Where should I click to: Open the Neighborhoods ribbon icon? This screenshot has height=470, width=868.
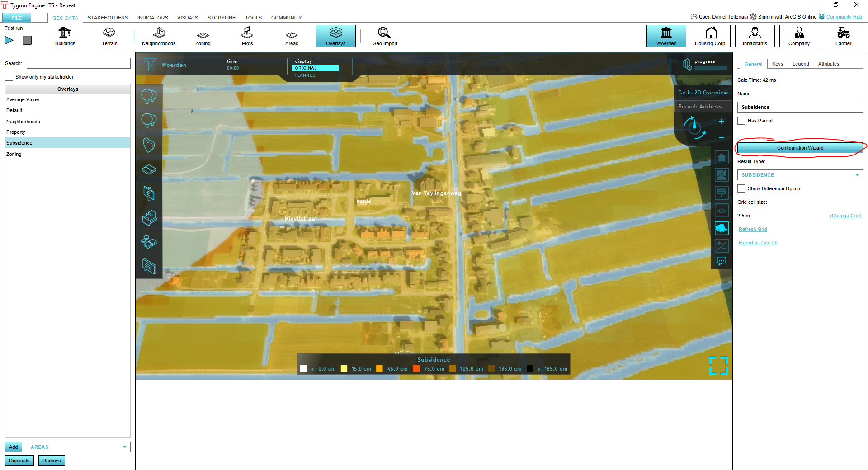[159, 36]
